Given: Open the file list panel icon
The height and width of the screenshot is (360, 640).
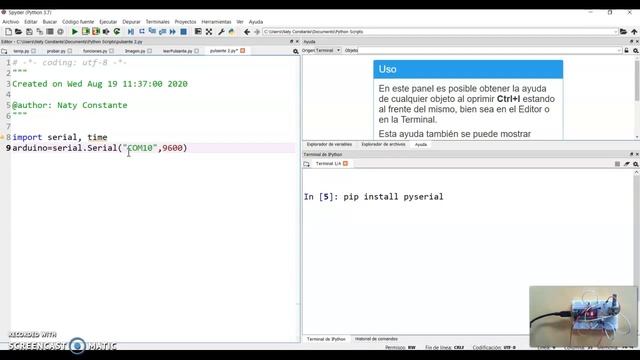Looking at the screenshot, I should (50, 31).
